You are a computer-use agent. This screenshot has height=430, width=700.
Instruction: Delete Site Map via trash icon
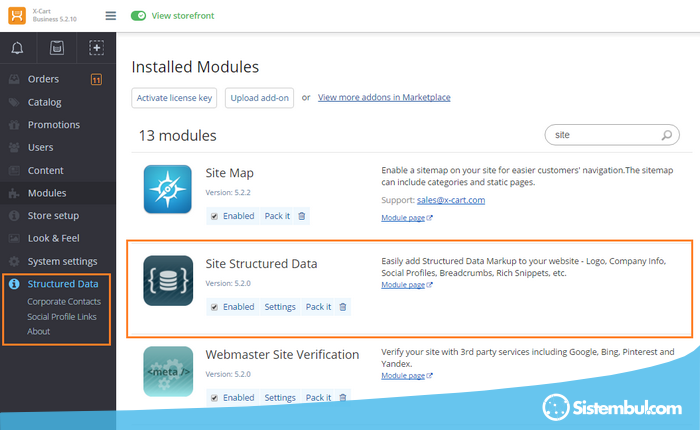pos(302,216)
